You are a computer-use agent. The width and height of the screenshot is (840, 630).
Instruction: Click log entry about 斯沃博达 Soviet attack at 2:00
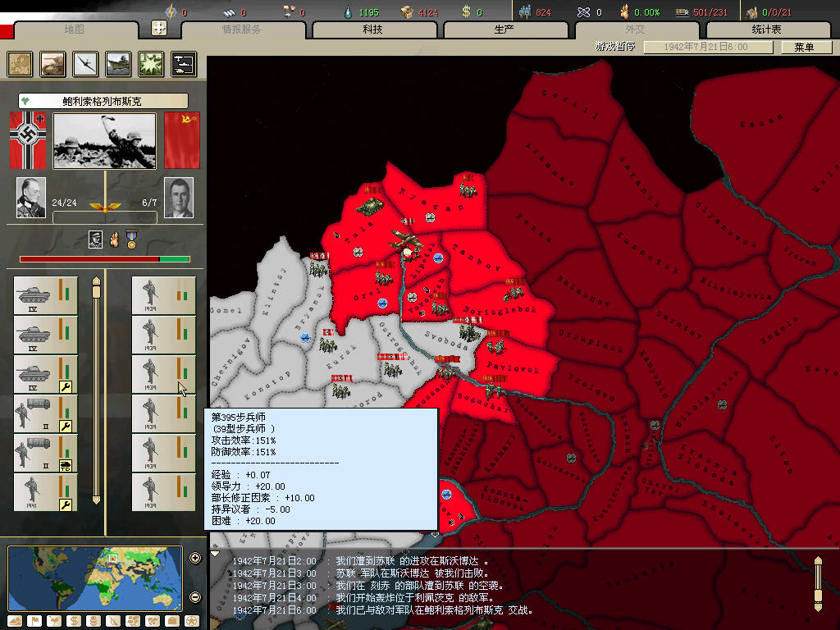(361, 561)
